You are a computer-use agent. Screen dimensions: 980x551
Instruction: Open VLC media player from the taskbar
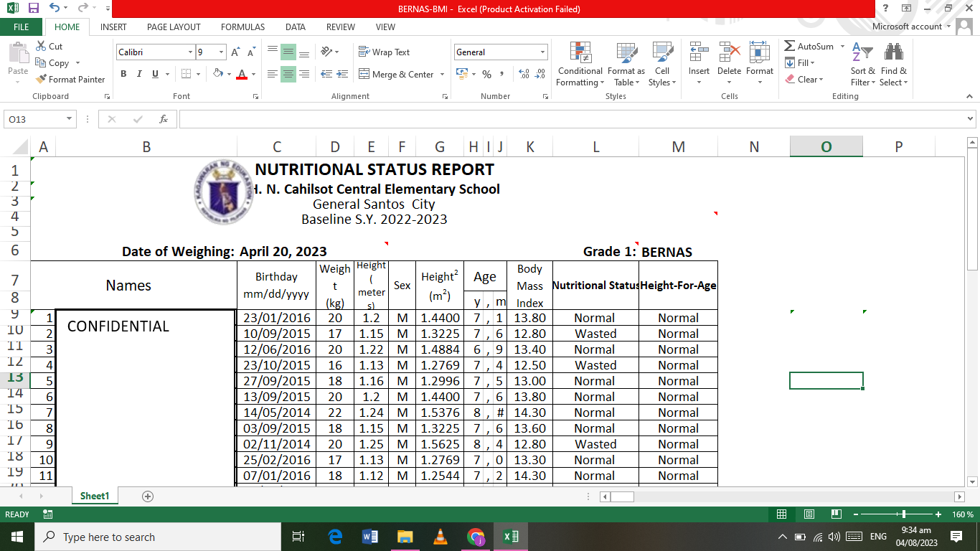click(x=440, y=536)
